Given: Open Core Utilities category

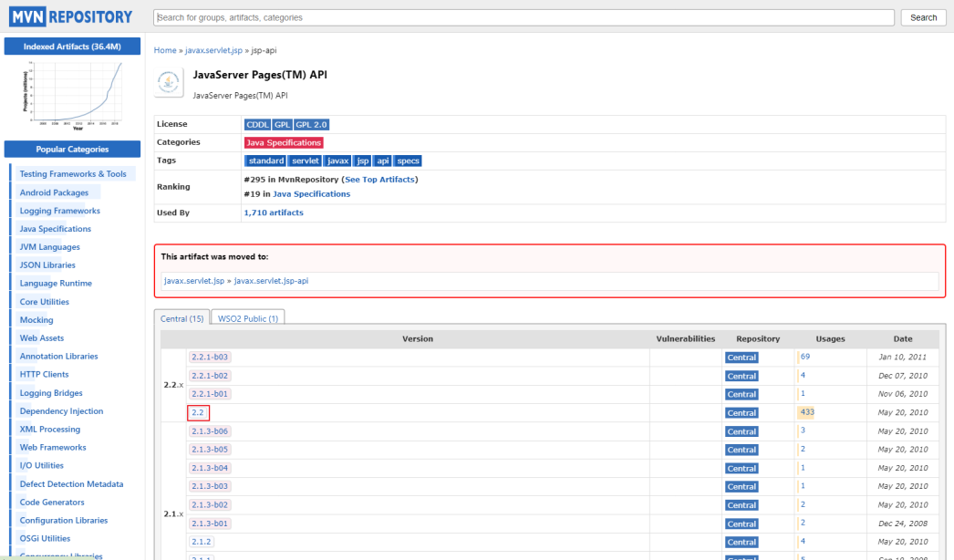Looking at the screenshot, I should click(45, 302).
